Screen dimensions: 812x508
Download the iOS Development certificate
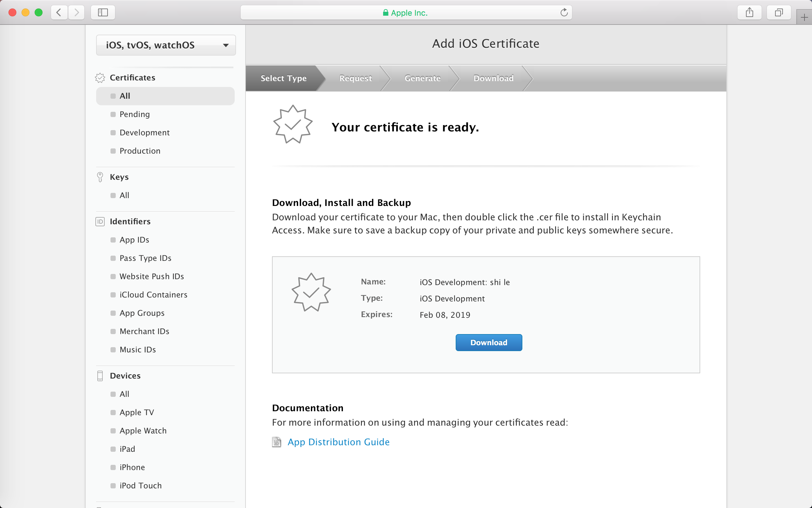pos(489,343)
